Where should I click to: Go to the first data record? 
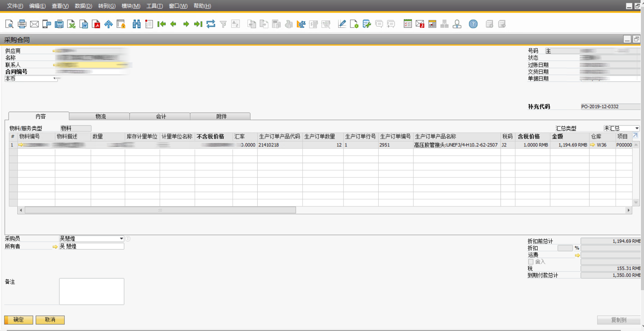tap(162, 24)
